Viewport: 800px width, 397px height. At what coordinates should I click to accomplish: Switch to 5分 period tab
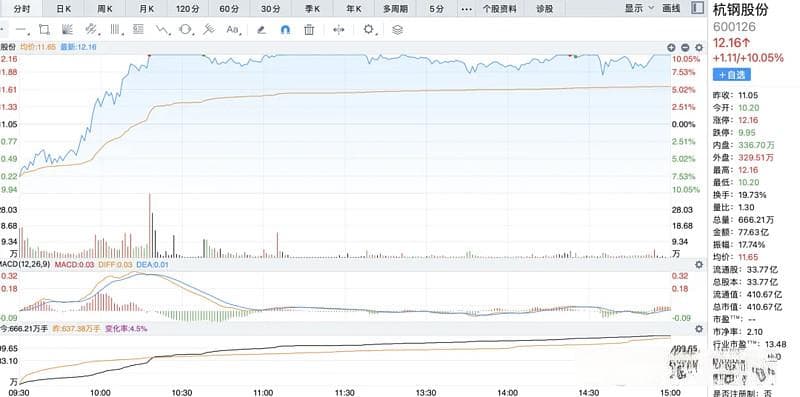[436, 9]
